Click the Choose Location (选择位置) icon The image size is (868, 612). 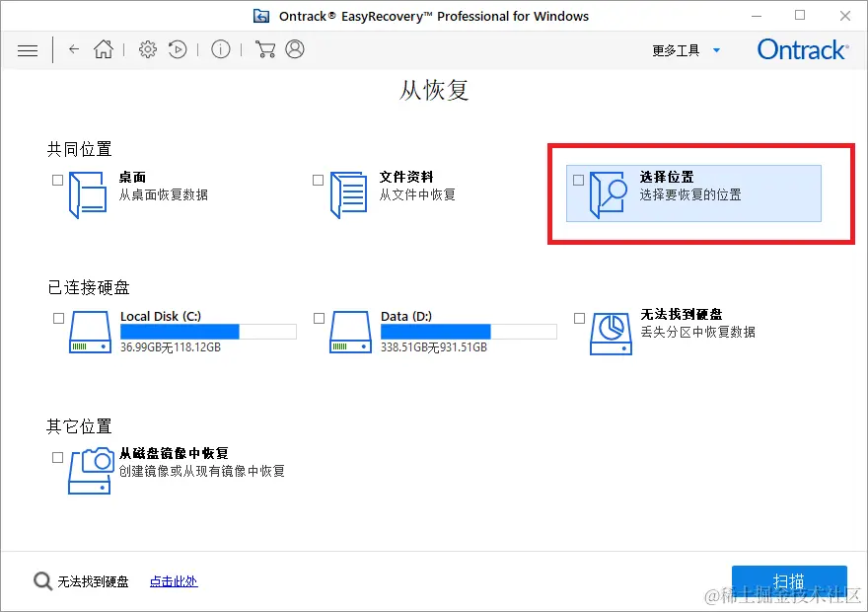pos(608,195)
